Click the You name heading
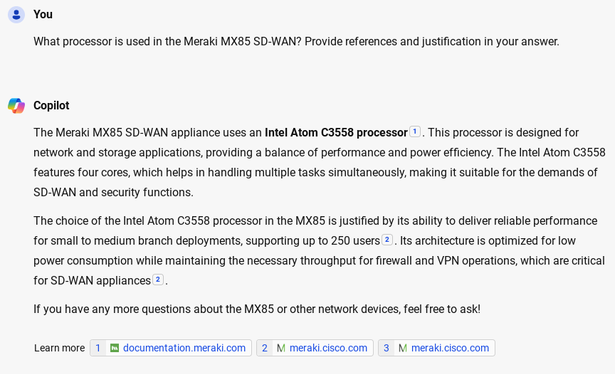The width and height of the screenshot is (615, 374). pos(43,15)
